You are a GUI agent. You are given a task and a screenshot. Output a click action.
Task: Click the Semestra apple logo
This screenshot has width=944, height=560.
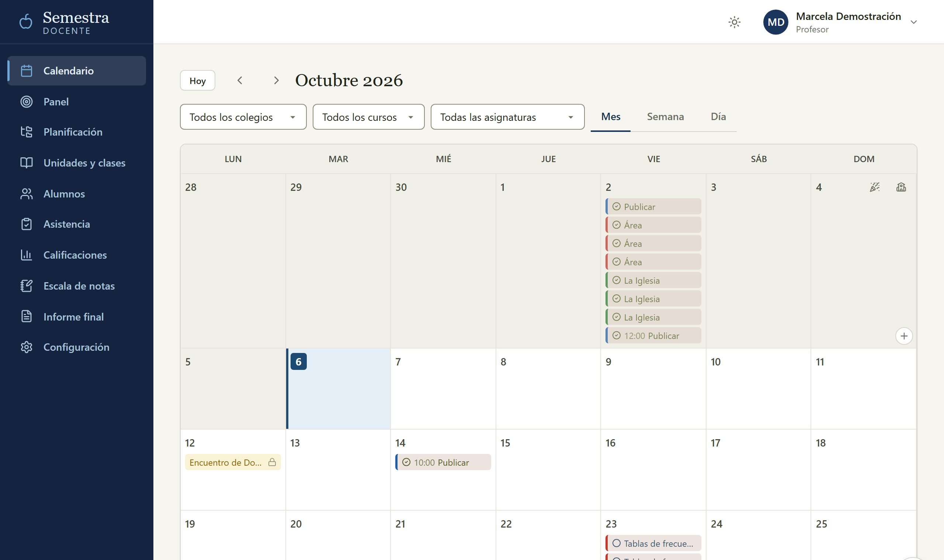tap(26, 21)
